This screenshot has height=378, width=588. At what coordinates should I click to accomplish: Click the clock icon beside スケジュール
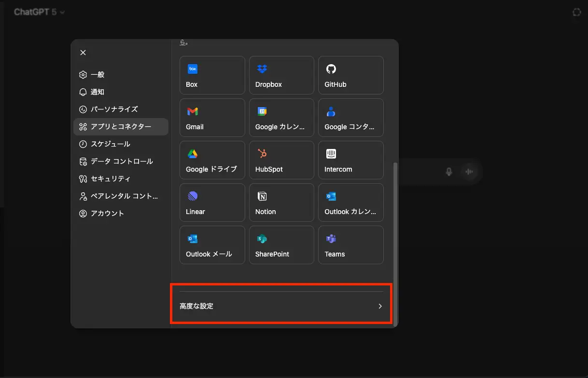pos(83,144)
